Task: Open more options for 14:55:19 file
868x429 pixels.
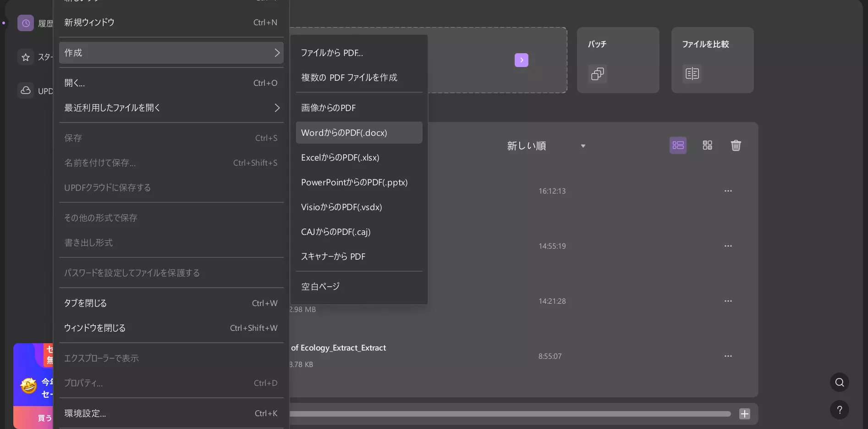Action: click(x=728, y=246)
